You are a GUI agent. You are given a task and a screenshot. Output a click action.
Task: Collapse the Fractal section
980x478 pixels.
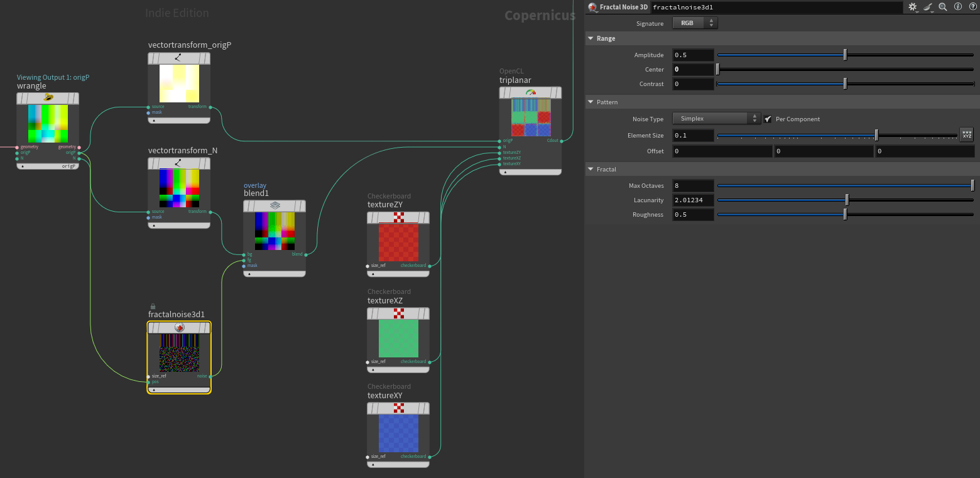pos(591,169)
